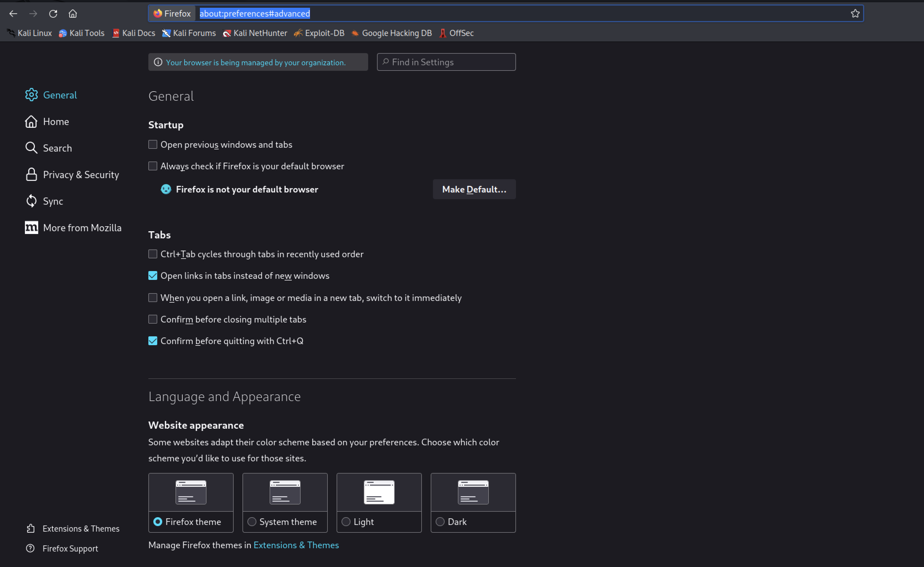Open the Extensions & Themes link for managing themes
The image size is (924, 567).
(x=296, y=545)
